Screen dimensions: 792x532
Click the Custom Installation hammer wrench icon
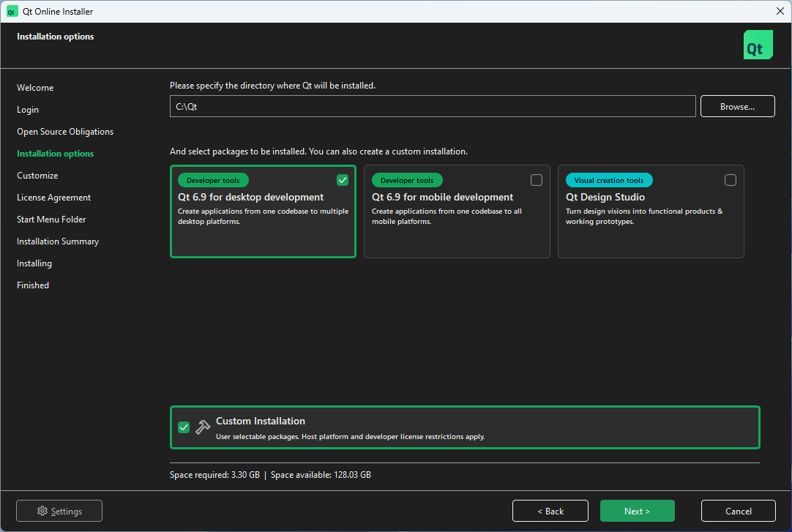coord(203,427)
